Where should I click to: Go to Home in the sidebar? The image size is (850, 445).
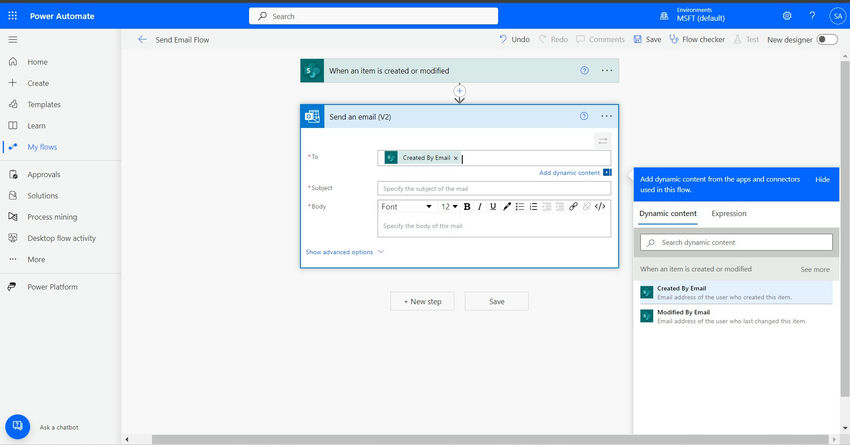point(37,62)
